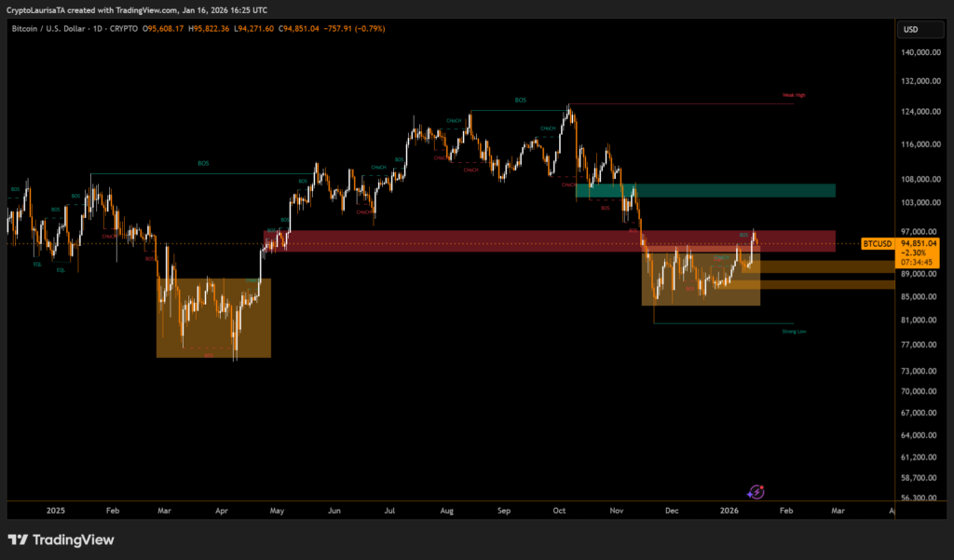Click the 108,000.00 price axis label
Screen dimensions: 954x560
tap(920, 179)
